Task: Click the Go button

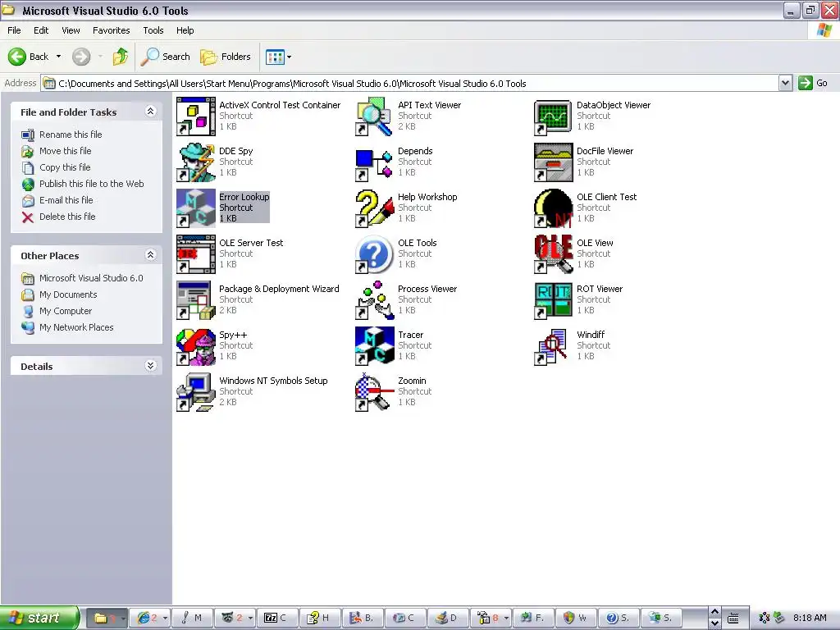Action: [813, 83]
